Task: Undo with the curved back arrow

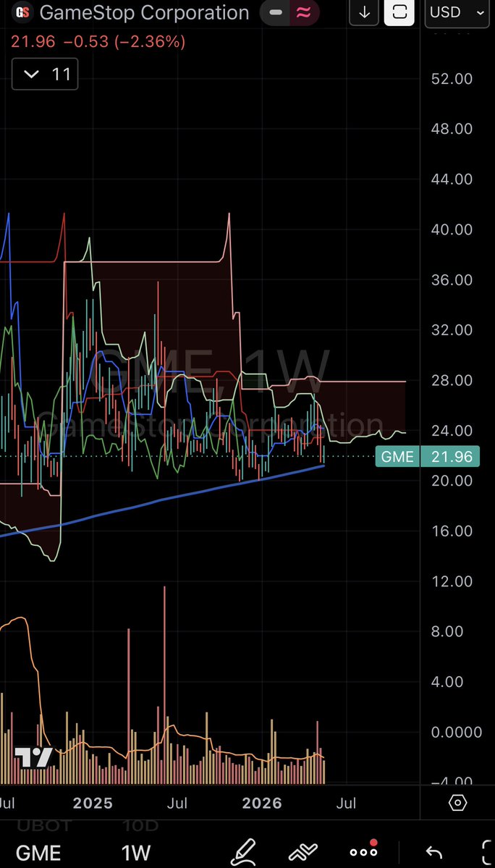Action: pos(434,853)
